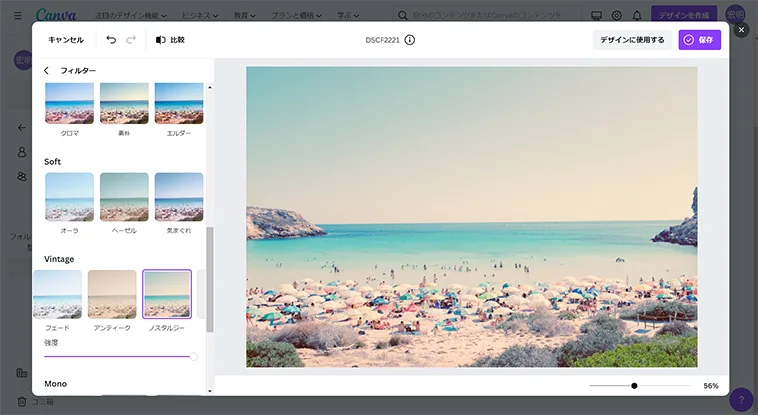Save the image with 保存 button
Viewport: 758px width, 415px height.
[699, 40]
